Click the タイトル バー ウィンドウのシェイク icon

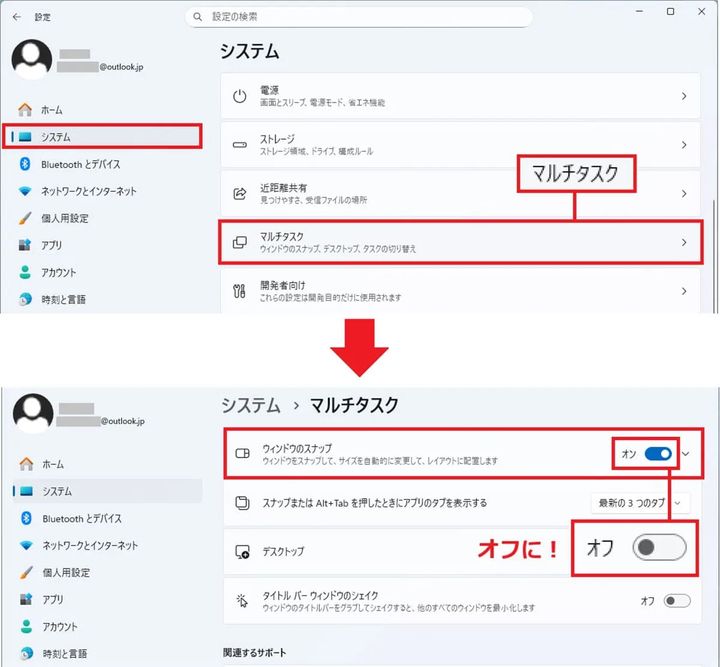point(241,600)
